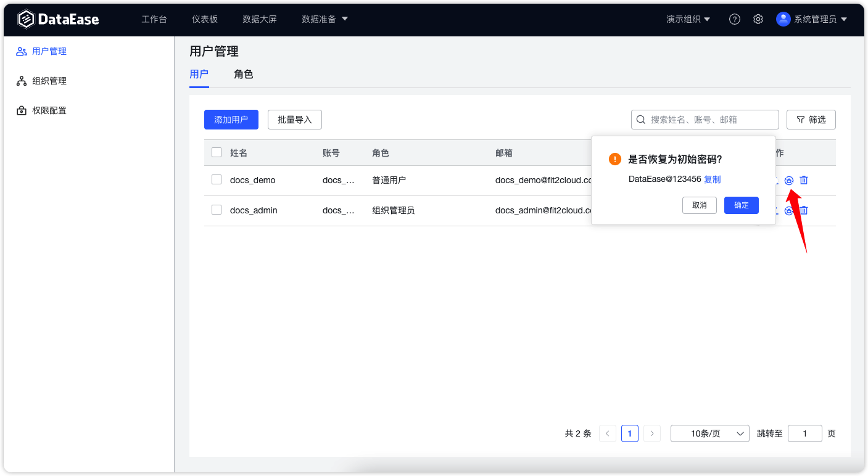Open 工作台 in top navigation
This screenshot has width=868, height=476.
pyautogui.click(x=154, y=19)
